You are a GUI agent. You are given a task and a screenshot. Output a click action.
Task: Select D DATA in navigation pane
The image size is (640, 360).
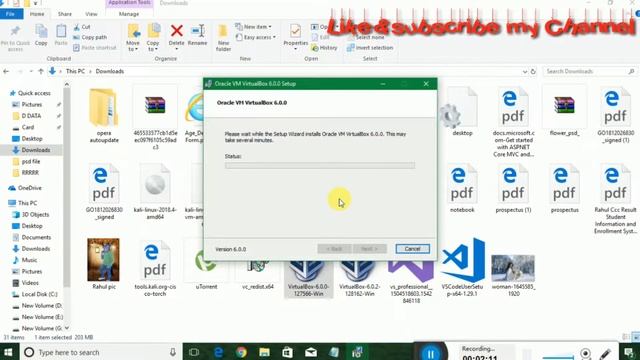click(x=31, y=116)
